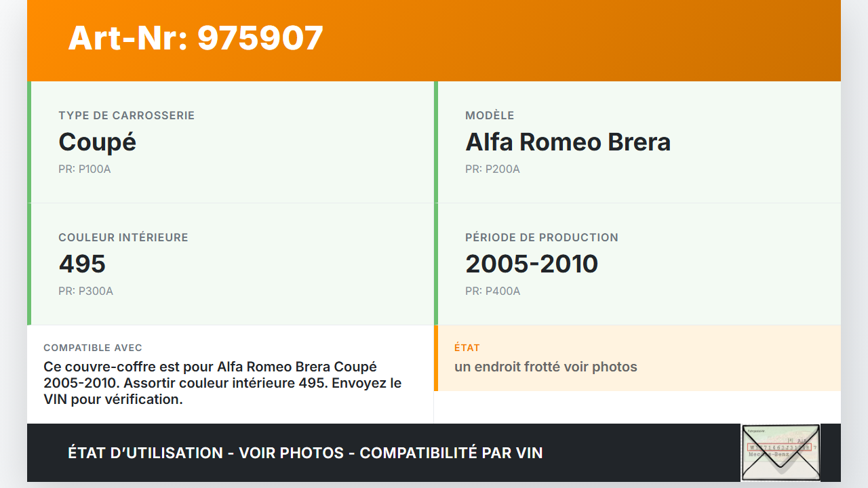Select the Type de carrosserie label

(126, 115)
